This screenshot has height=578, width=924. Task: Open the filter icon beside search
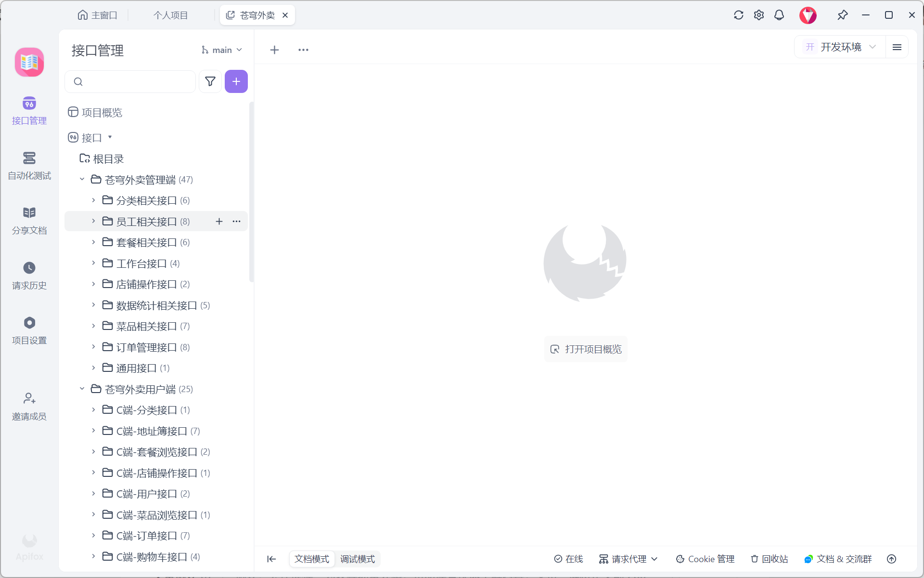(210, 81)
